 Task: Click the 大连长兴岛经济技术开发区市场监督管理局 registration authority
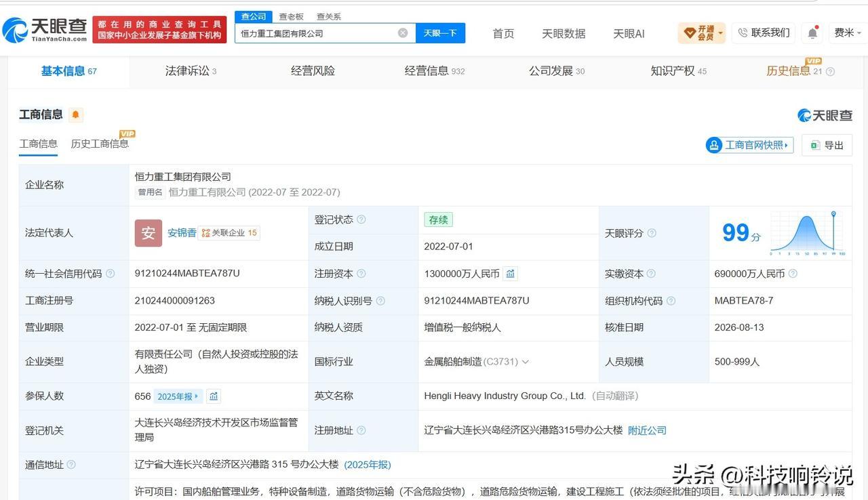pyautogui.click(x=216, y=430)
